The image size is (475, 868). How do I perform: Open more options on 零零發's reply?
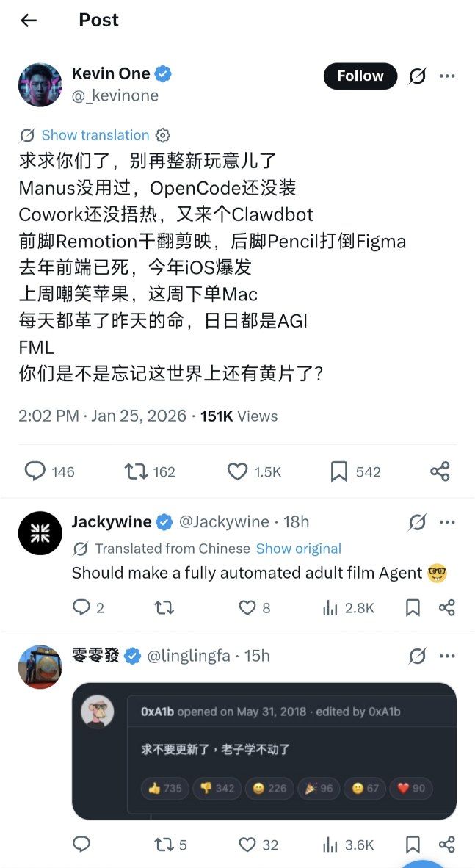[447, 656]
